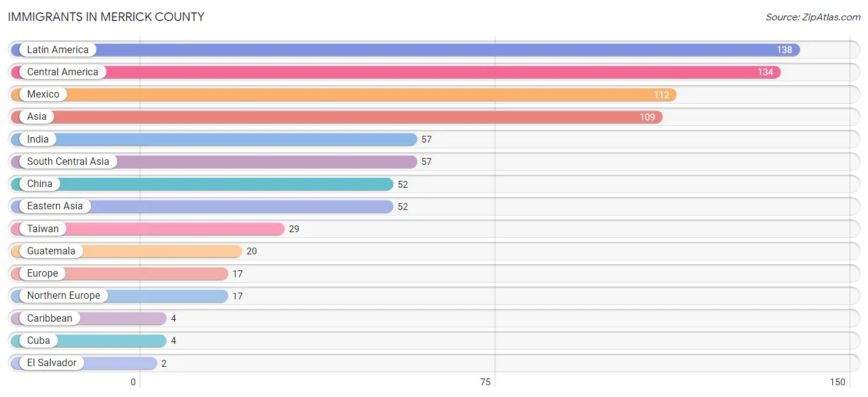
Task: Open the ZipAtlas.com source link
Action: (x=813, y=17)
